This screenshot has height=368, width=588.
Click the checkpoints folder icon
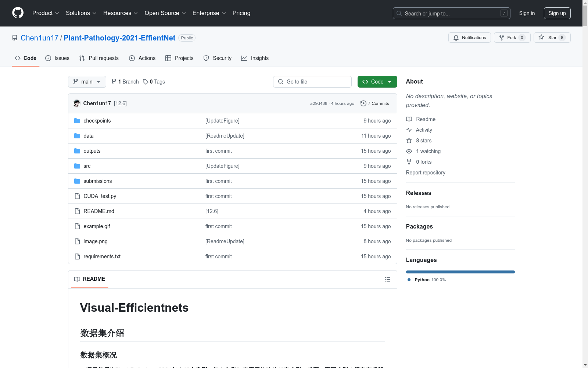[x=77, y=121]
